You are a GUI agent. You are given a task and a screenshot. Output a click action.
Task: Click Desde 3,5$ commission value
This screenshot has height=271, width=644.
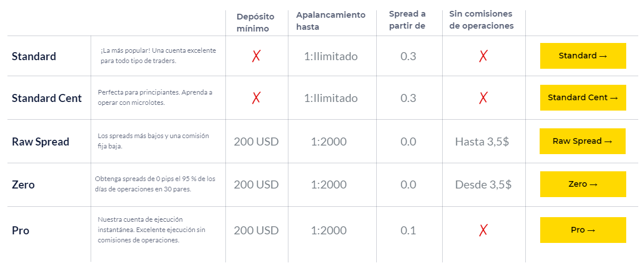(483, 184)
